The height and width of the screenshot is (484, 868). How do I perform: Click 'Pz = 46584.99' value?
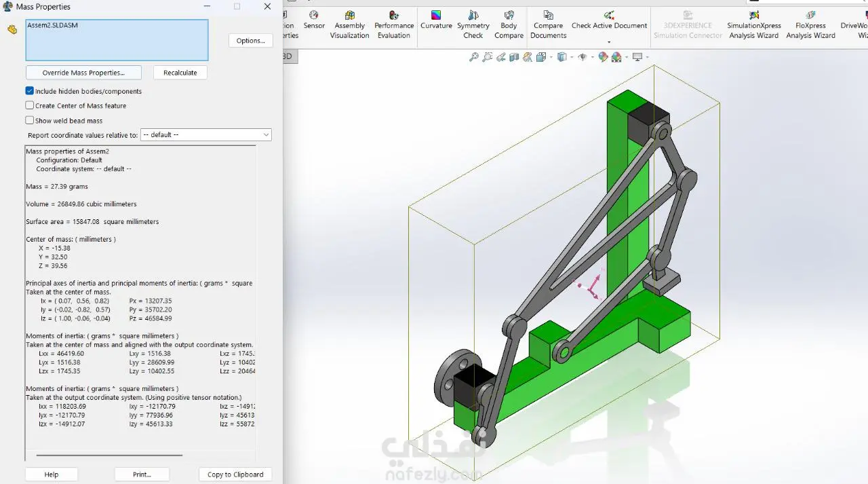[x=151, y=318]
